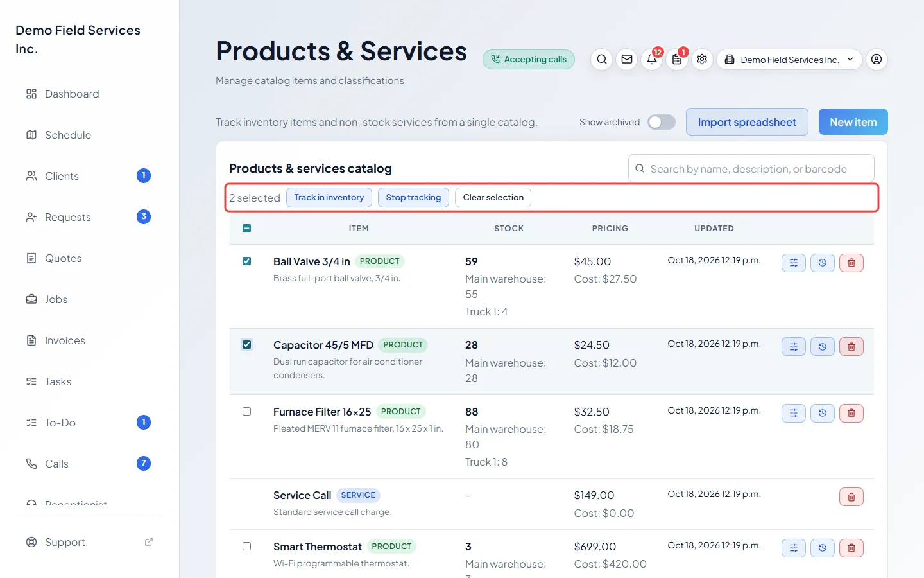Viewport: 924px width, 578px height.
Task: Open the mail inbox icon
Action: [627, 60]
